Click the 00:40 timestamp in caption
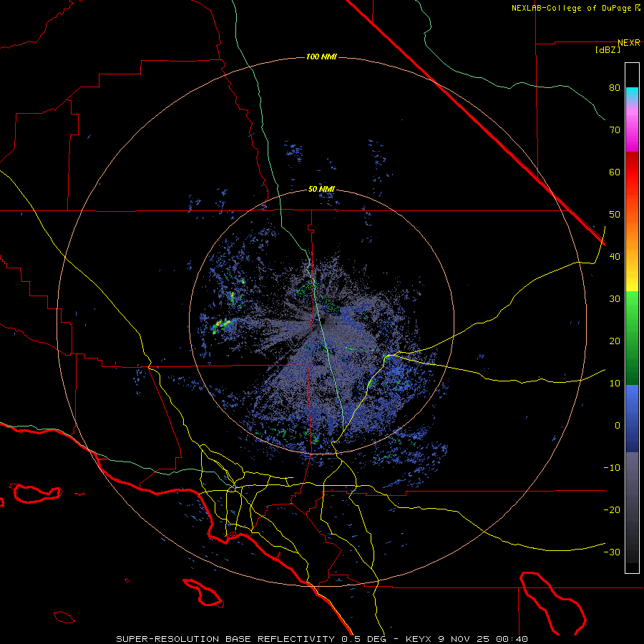Image resolution: width=644 pixels, height=644 pixels. (512, 639)
